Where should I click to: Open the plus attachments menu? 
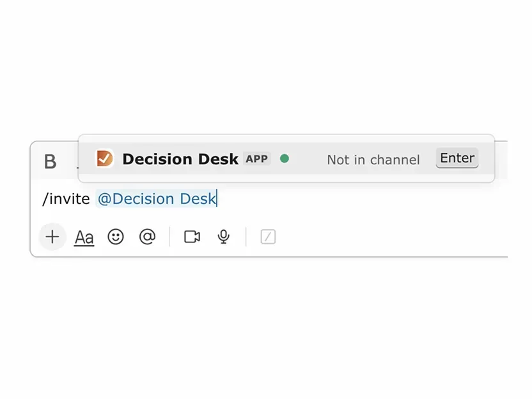(x=52, y=237)
